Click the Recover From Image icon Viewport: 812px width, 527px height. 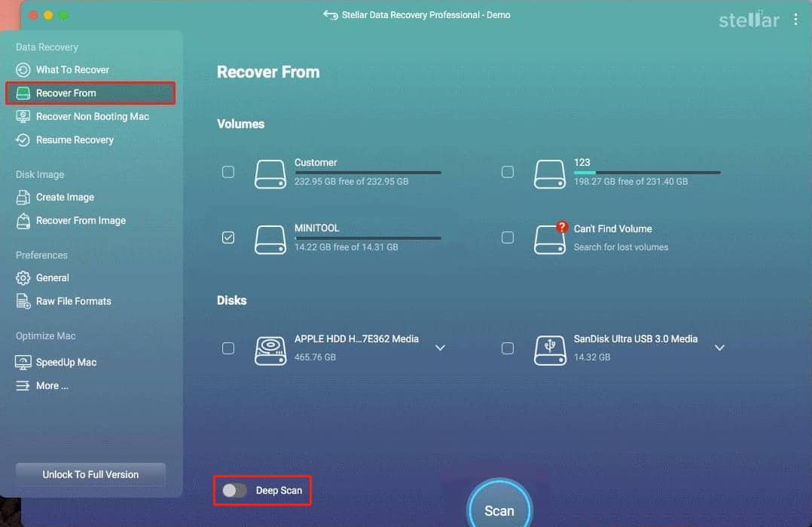point(23,221)
